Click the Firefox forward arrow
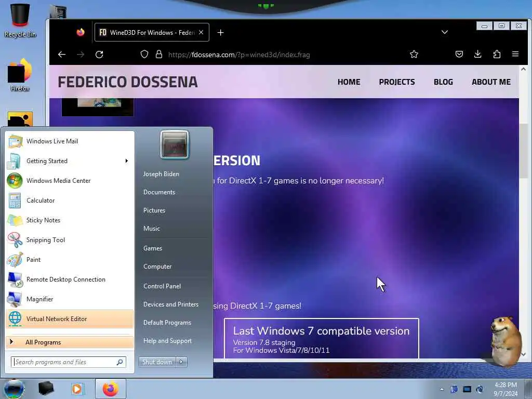The width and height of the screenshot is (532, 399). [x=81, y=54]
